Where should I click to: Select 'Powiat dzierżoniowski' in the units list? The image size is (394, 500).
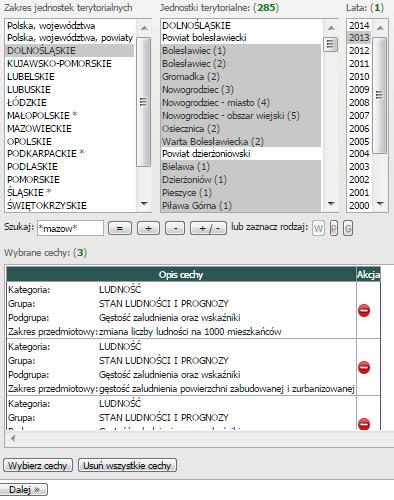click(x=241, y=154)
